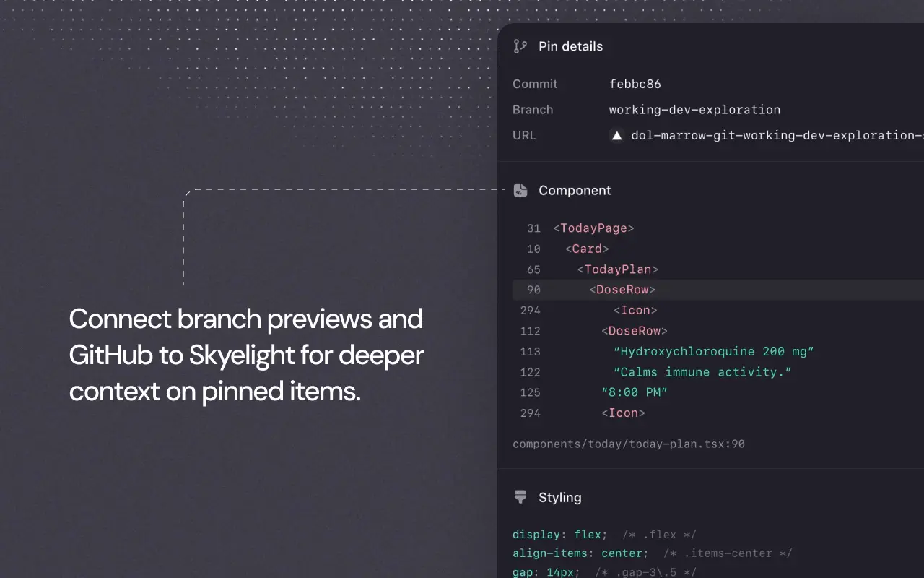Image resolution: width=924 pixels, height=578 pixels.
Task: Click the Component section file icon
Action: (x=520, y=190)
